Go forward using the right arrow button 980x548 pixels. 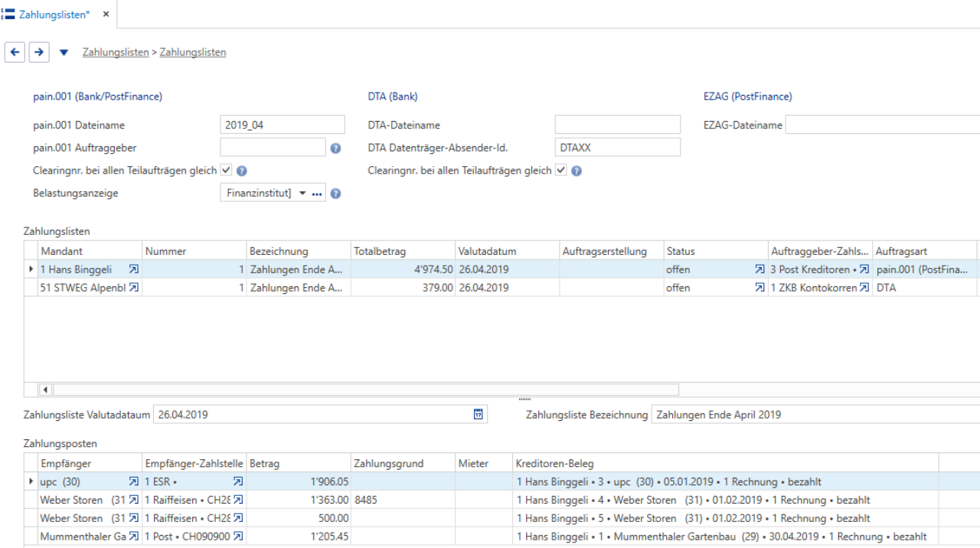click(38, 52)
